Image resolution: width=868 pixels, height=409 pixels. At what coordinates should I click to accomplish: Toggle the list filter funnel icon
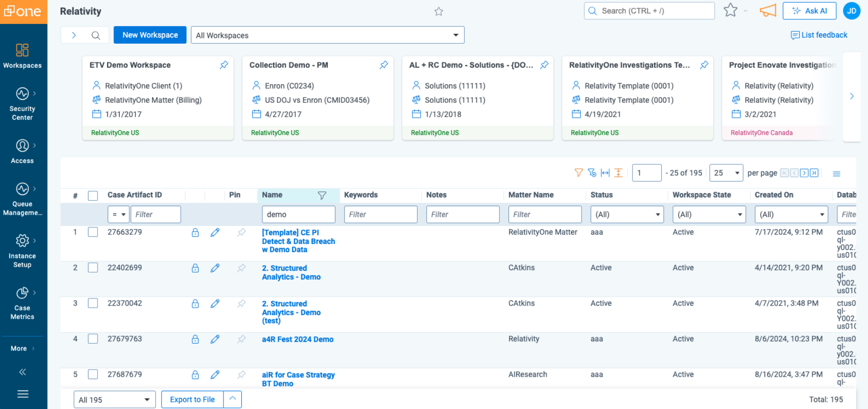(x=579, y=173)
